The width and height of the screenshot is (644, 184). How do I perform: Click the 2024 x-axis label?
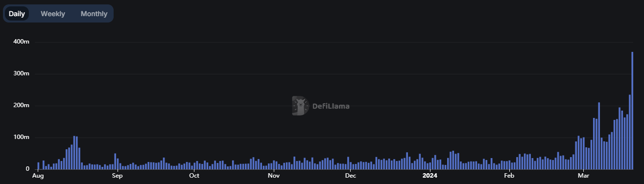430,175
